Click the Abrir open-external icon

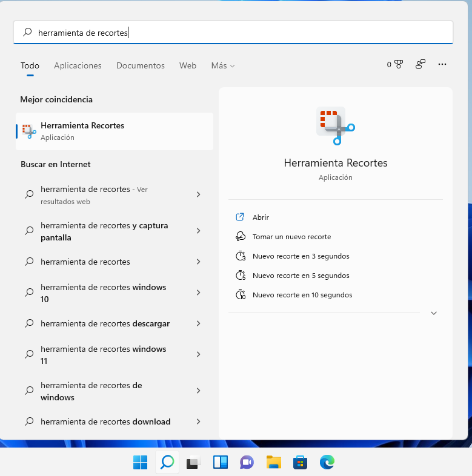(x=240, y=217)
